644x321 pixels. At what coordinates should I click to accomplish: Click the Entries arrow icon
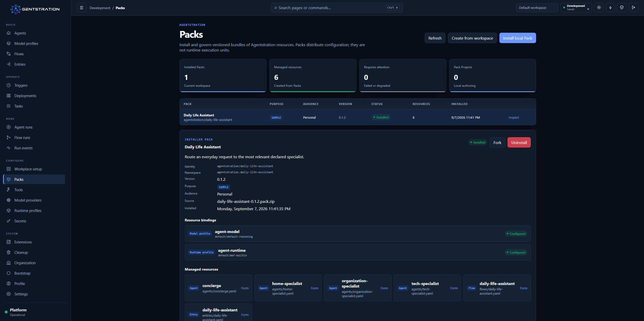pos(9,64)
